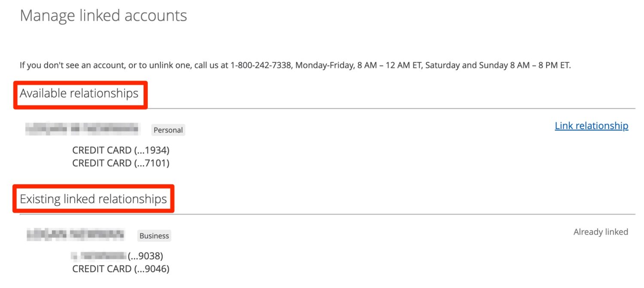Screen dimensions: 644x288
Task: Click the "Business" relationship badge
Action: (x=154, y=236)
